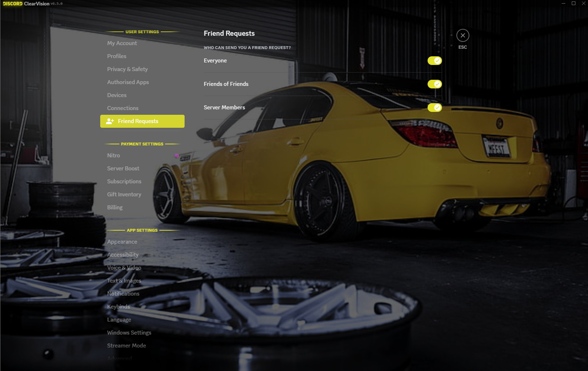Maximize the Discord window
Image resolution: width=588 pixels, height=371 pixels.
pos(574,3)
